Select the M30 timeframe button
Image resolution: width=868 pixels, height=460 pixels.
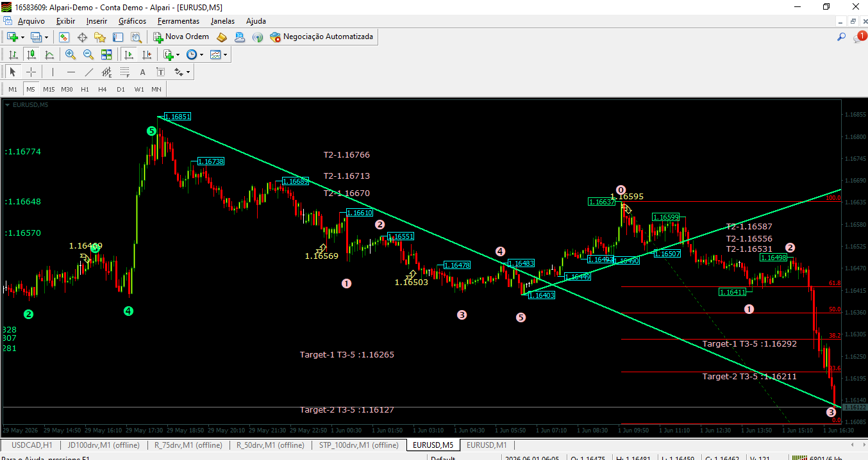pos(67,89)
